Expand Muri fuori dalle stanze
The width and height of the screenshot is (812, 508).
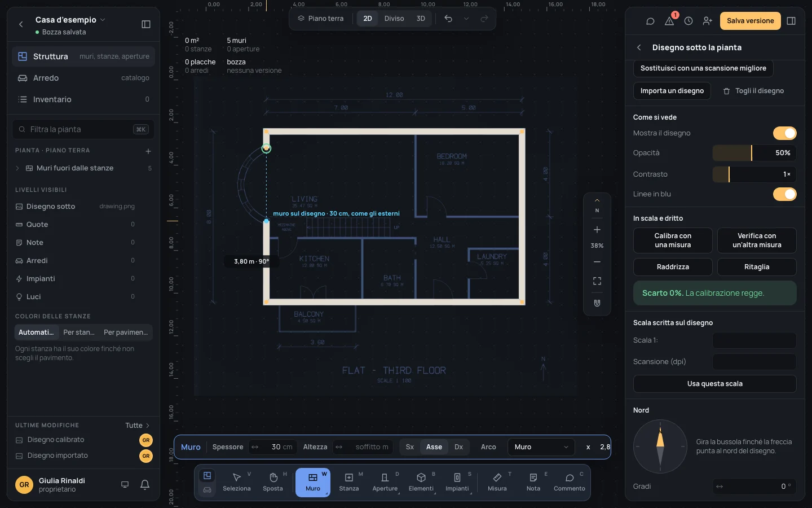click(x=17, y=168)
